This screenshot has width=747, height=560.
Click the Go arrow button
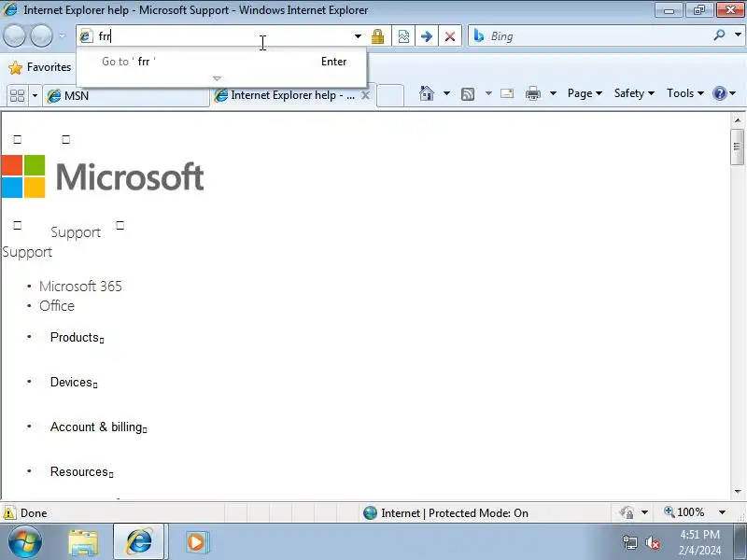427,36
